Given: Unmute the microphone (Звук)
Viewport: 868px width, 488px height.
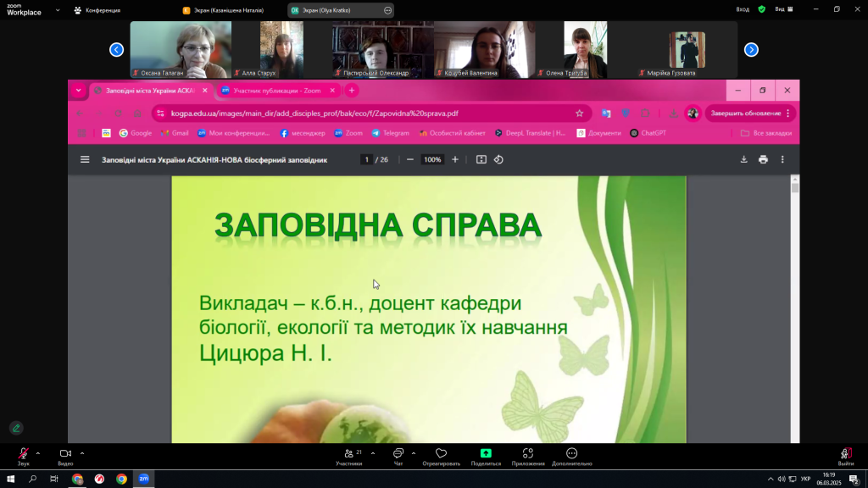Looking at the screenshot, I should coord(23,455).
